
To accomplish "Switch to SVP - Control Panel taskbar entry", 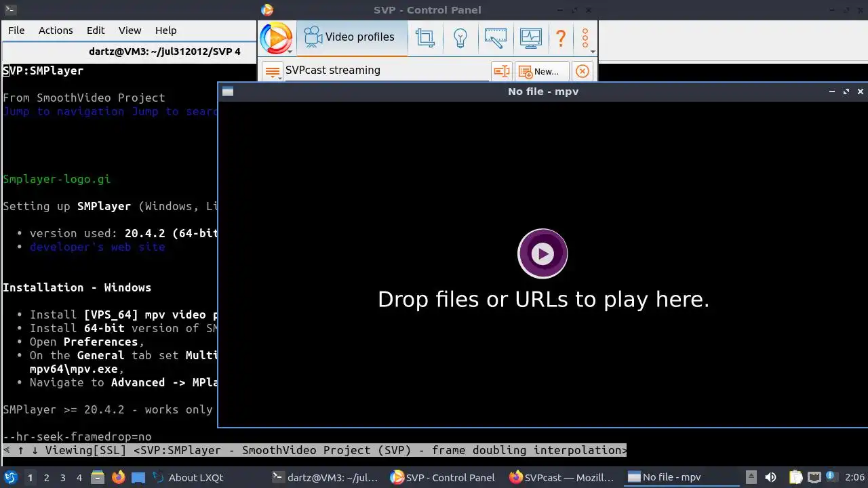I will point(443,477).
